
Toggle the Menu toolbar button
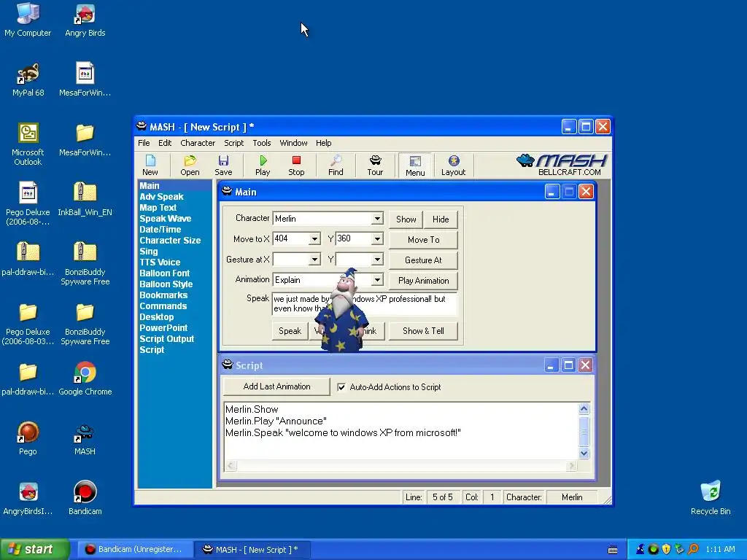[415, 166]
